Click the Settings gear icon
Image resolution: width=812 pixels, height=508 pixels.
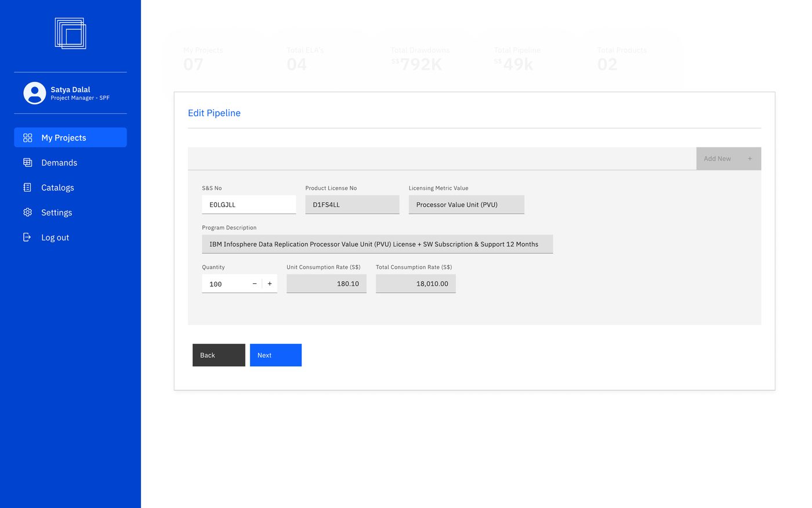[27, 212]
